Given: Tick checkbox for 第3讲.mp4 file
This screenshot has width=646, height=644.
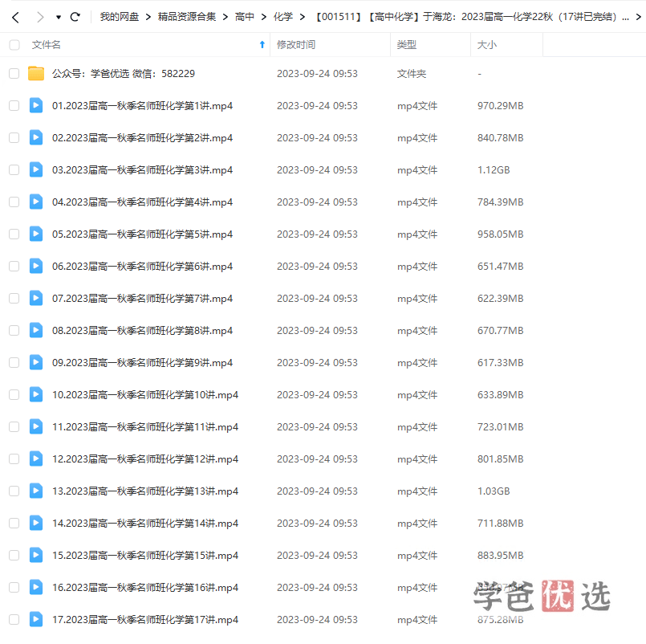Looking at the screenshot, I should coord(14,170).
